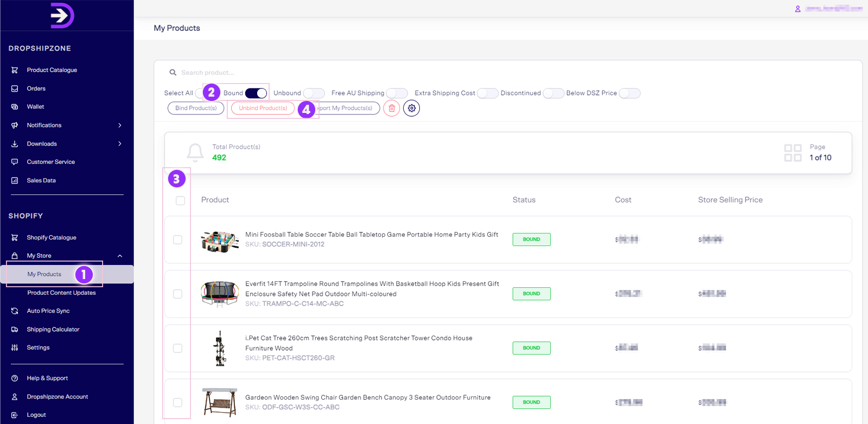
Task: Open Wallet in the sidebar
Action: [35, 107]
